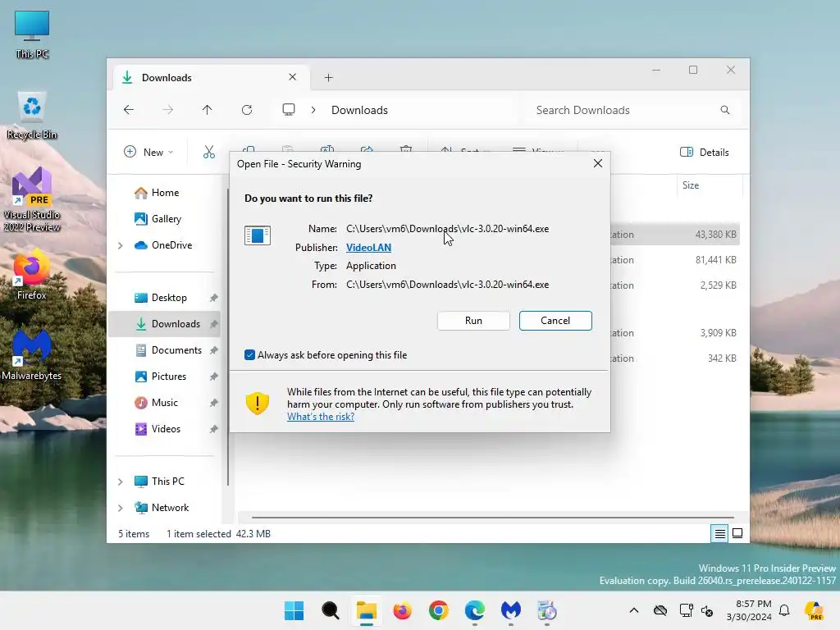The width and height of the screenshot is (840, 630).
Task: Click the pin icon next to Videos
Action: coord(213,429)
